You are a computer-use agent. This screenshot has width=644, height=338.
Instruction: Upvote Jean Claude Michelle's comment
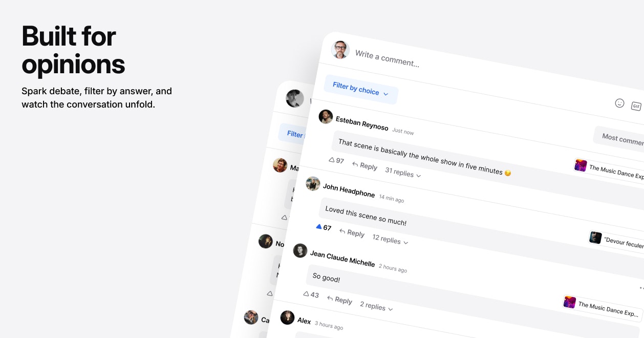(306, 293)
